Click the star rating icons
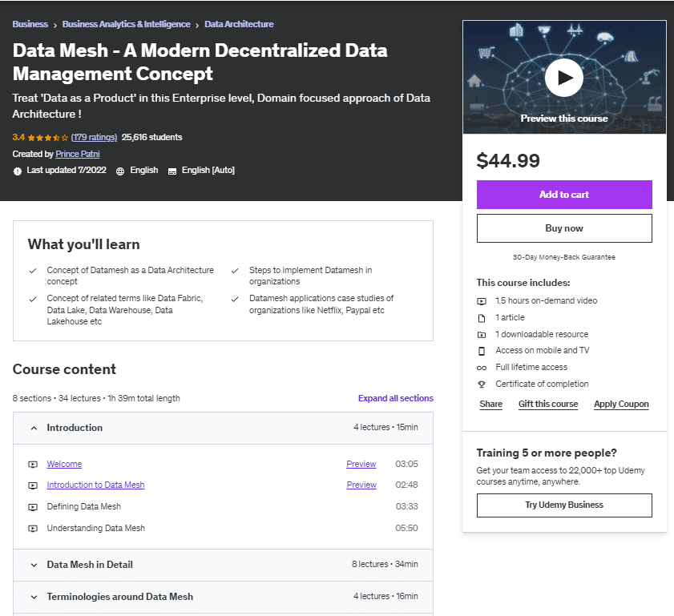Image resolution: width=674 pixels, height=616 pixels. pos(48,138)
